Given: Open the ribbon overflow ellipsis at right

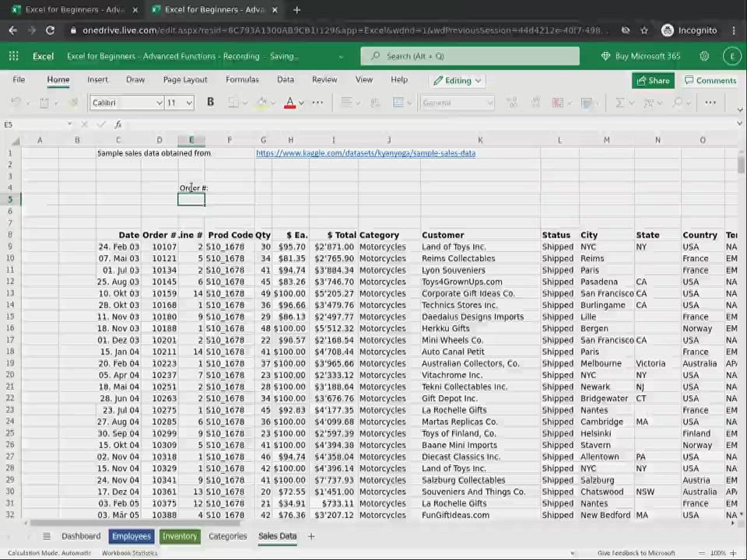Looking at the screenshot, I should (710, 103).
